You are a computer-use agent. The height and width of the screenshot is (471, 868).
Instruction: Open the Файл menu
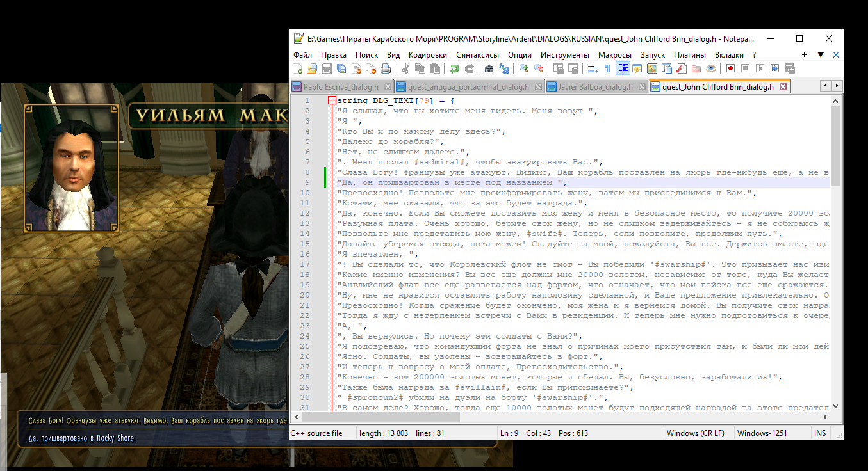[302, 55]
